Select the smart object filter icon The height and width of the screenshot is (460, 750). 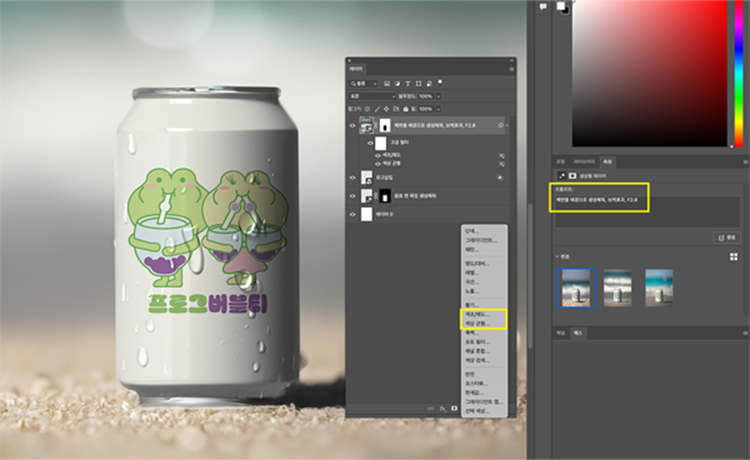(429, 84)
